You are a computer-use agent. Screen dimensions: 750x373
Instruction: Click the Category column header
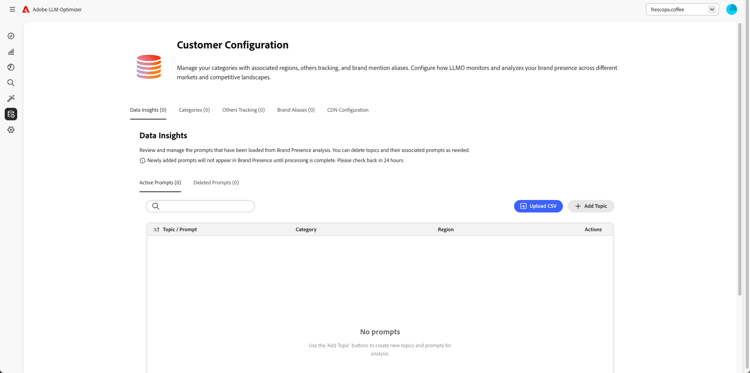[x=306, y=230]
